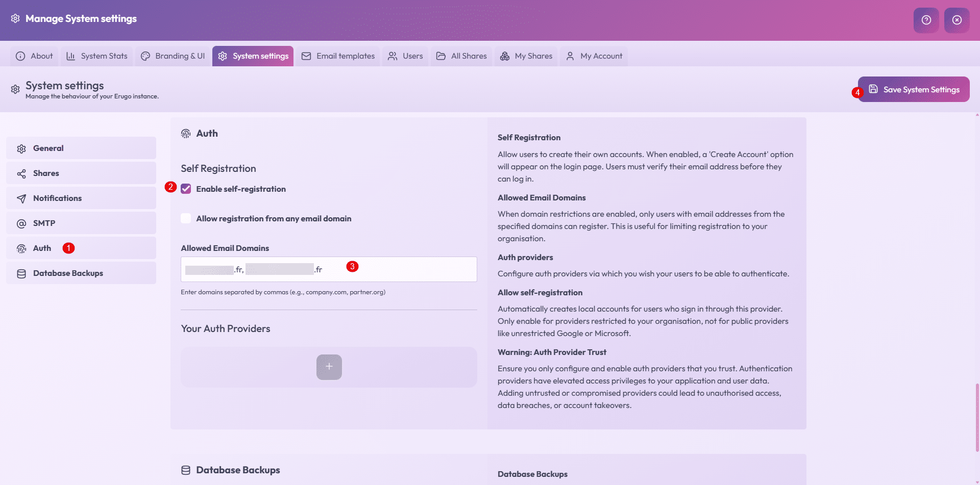Enable Allow registration from any email domain

tap(186, 219)
